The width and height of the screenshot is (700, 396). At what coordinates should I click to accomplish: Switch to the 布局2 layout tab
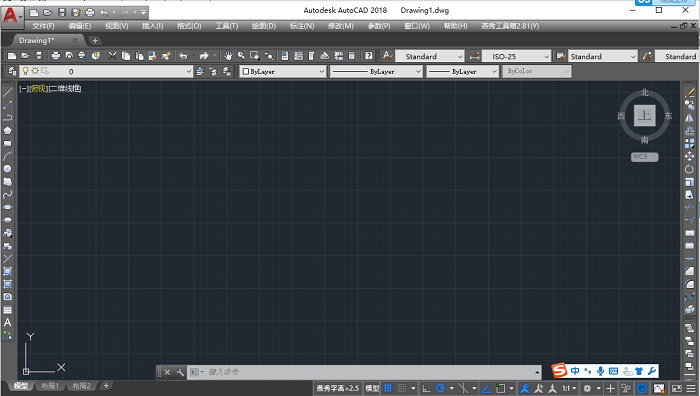[82, 386]
